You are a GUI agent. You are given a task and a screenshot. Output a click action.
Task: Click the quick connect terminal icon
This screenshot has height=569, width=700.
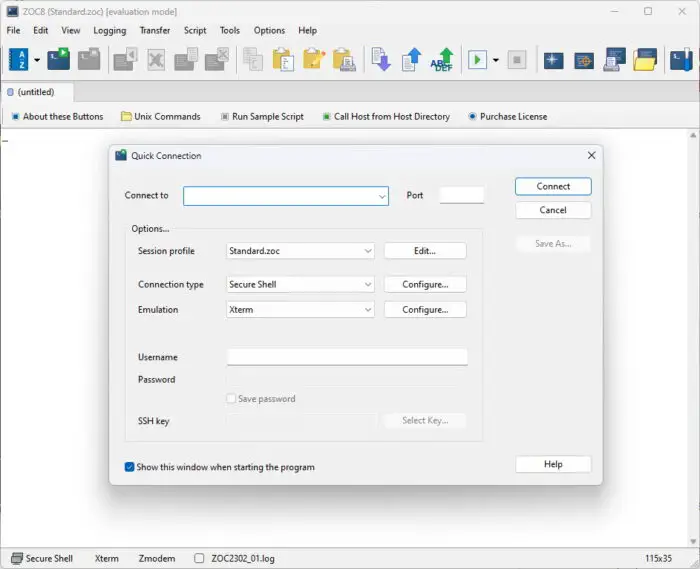pos(58,59)
